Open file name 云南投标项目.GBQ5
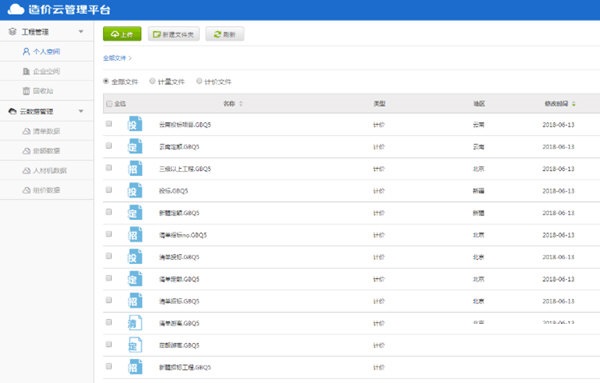This screenshot has height=383, width=600. coord(185,125)
